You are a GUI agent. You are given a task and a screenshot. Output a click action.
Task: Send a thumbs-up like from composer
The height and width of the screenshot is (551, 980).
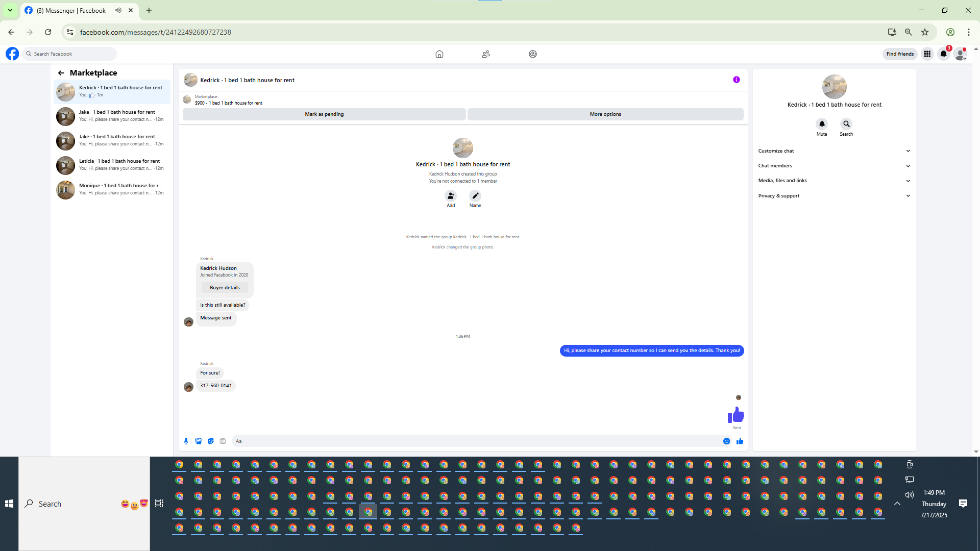click(740, 441)
